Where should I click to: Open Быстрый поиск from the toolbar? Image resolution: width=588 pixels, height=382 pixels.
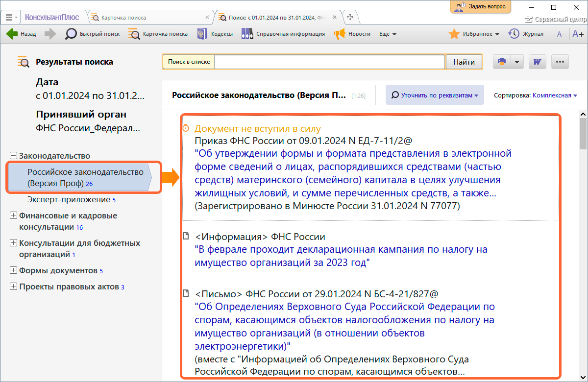tap(93, 34)
